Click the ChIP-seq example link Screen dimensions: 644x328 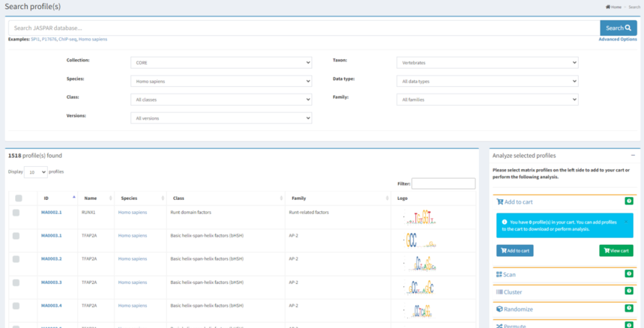(67, 40)
